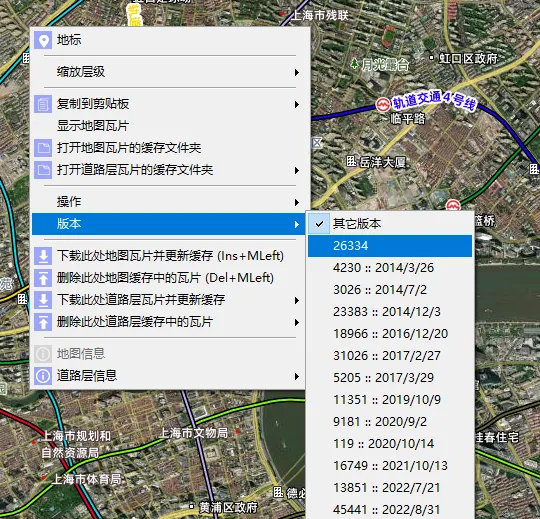Expand the 打开道路层瓦片的缓存文件夹 submenu arrow
Viewport: 540px width, 519px height.
(297, 170)
